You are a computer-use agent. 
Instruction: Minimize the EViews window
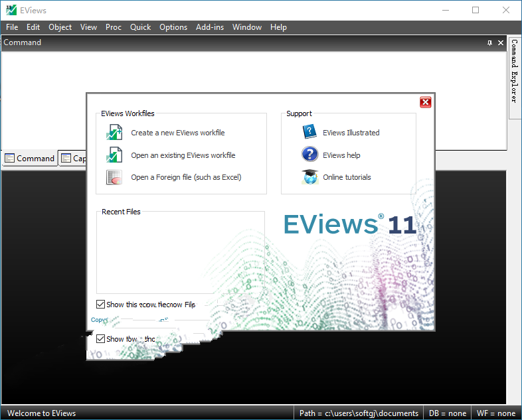446,11
